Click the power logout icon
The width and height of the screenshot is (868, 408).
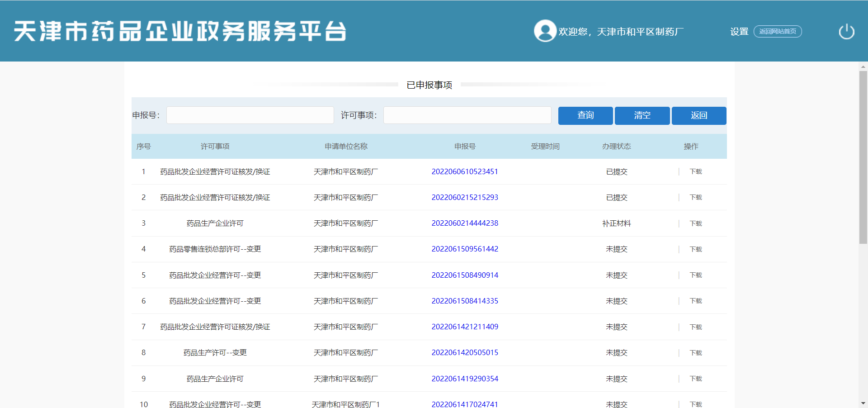click(x=846, y=32)
